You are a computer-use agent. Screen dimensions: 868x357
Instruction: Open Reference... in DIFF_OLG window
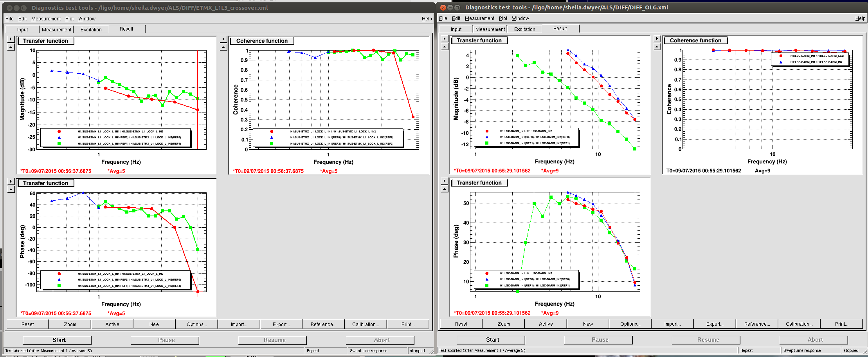757,324
